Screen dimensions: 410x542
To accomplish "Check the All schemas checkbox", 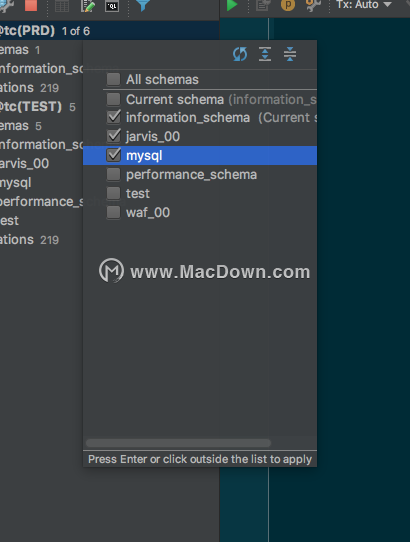I will (x=113, y=79).
